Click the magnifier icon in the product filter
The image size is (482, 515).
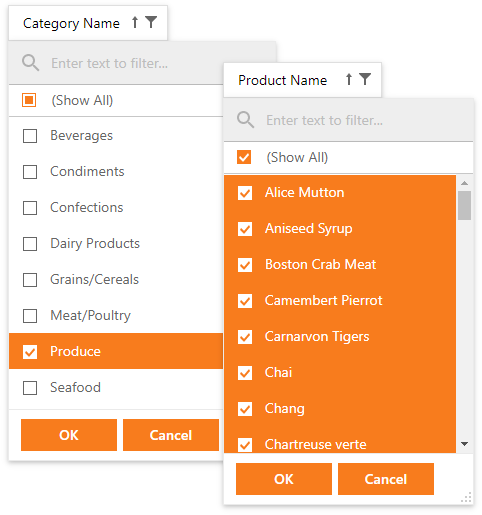coord(245,120)
